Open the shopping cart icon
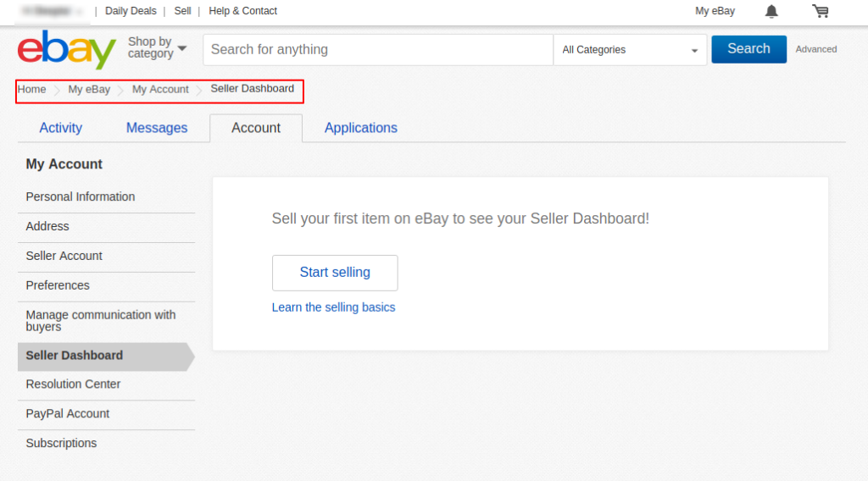This screenshot has height=481, width=868. tap(820, 11)
